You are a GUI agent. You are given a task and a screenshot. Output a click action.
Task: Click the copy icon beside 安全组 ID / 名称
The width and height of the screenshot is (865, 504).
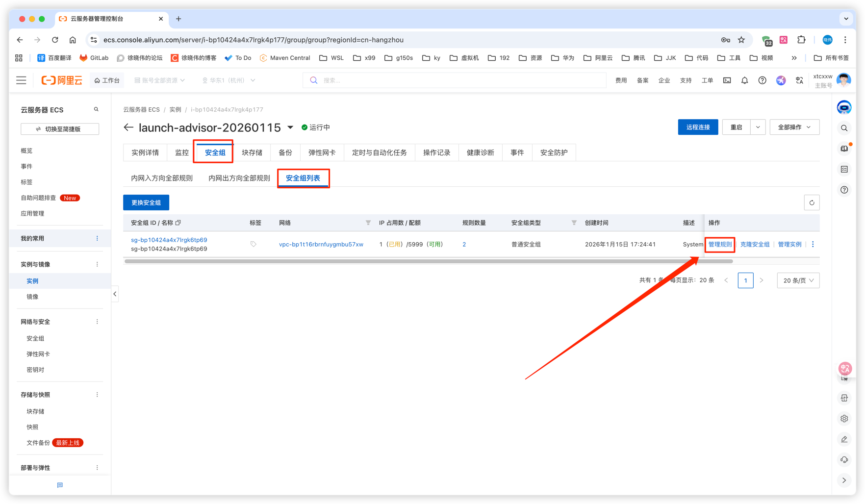(178, 223)
